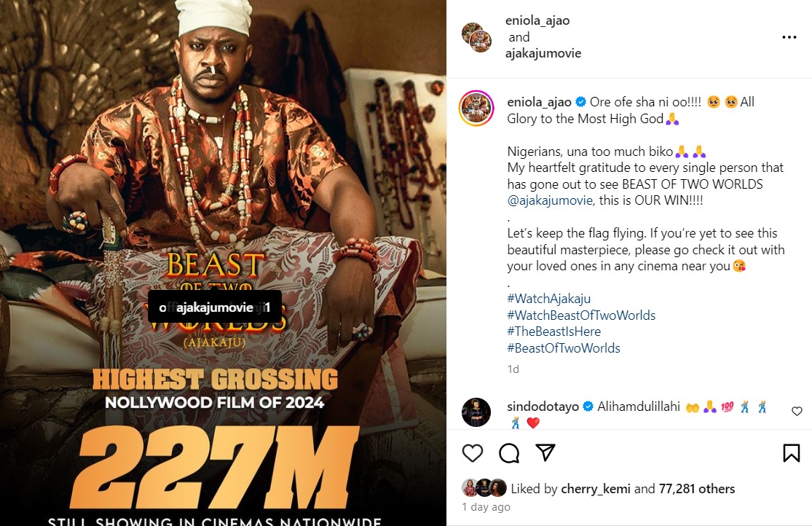Like the post with the heart icon

(473, 453)
